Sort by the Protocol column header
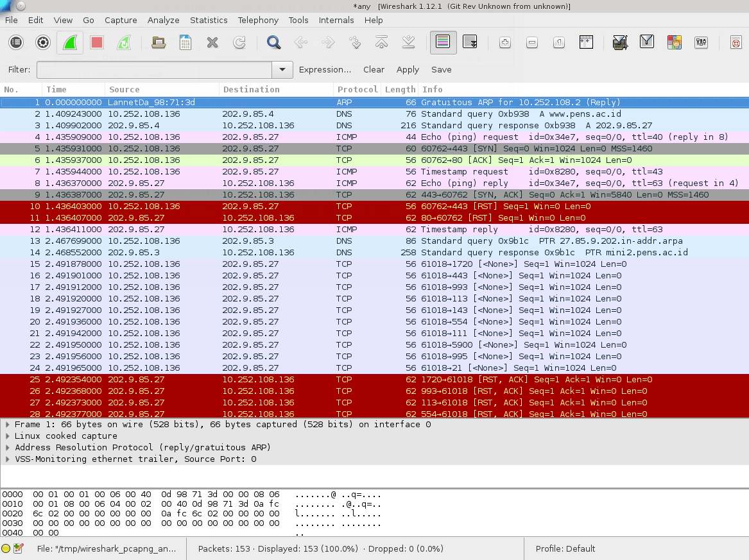Image resolution: width=749 pixels, height=560 pixels. [357, 89]
